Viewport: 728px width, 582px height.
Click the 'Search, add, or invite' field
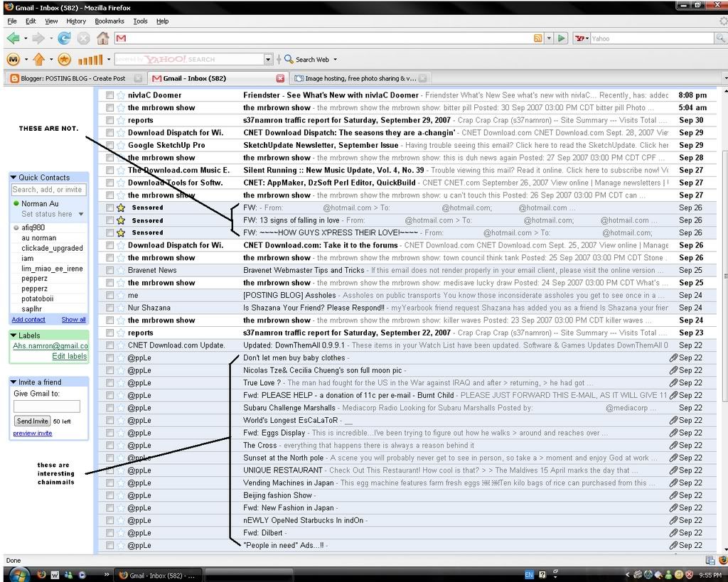point(48,190)
